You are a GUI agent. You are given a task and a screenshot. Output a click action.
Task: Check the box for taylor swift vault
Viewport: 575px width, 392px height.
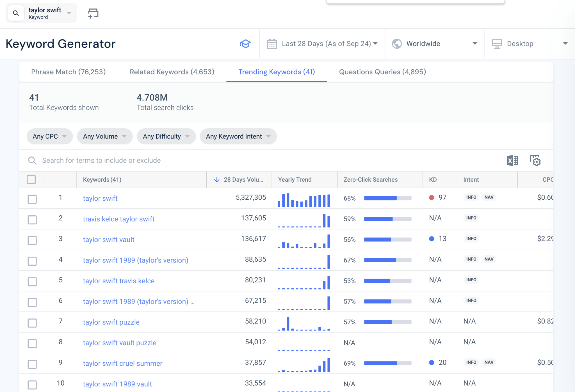pyautogui.click(x=32, y=241)
